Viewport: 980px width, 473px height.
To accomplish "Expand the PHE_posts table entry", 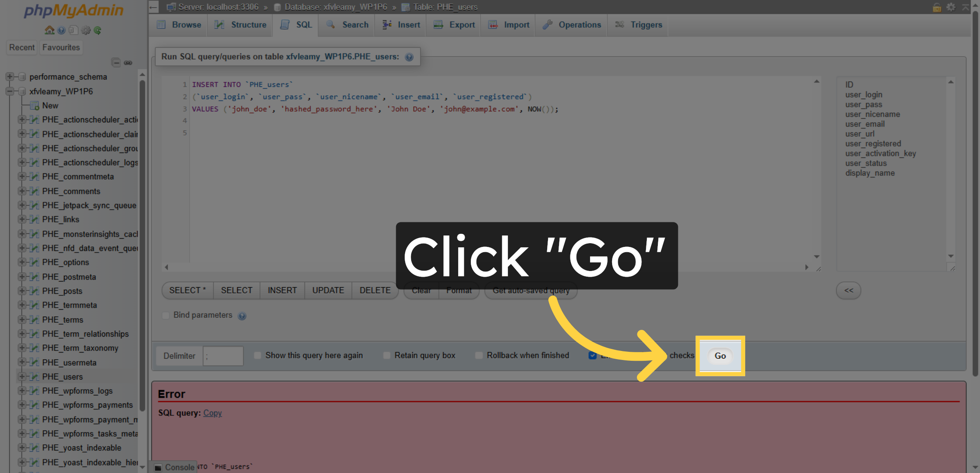I will pyautogui.click(x=22, y=291).
